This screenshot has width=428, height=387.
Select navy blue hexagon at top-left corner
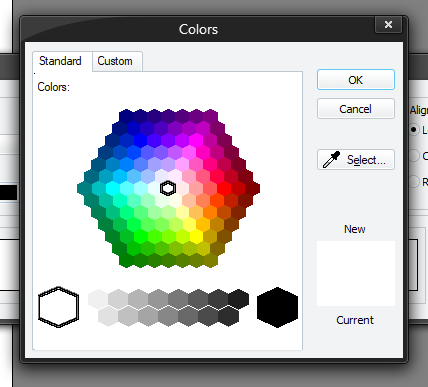point(126,116)
